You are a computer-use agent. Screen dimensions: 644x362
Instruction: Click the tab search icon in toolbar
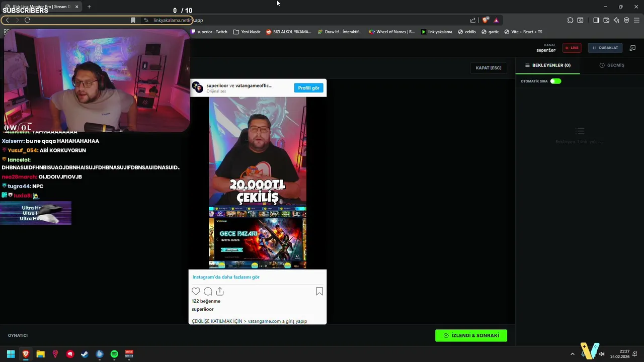point(580,20)
